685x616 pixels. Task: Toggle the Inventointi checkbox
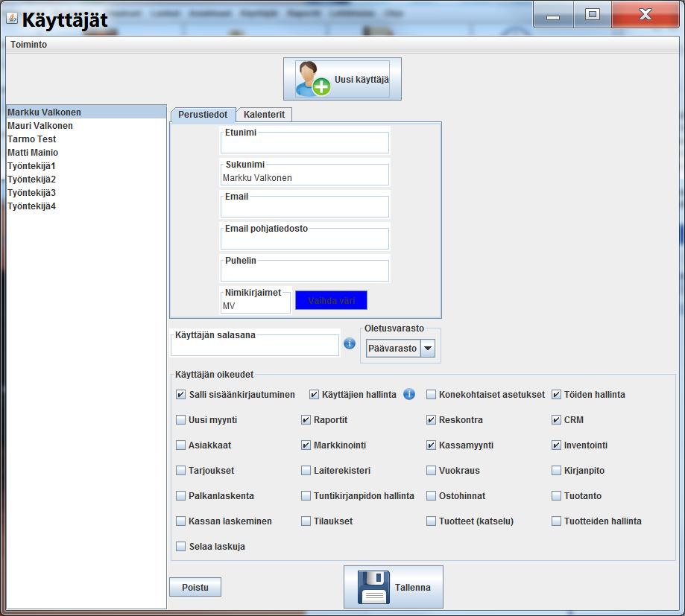[556, 445]
